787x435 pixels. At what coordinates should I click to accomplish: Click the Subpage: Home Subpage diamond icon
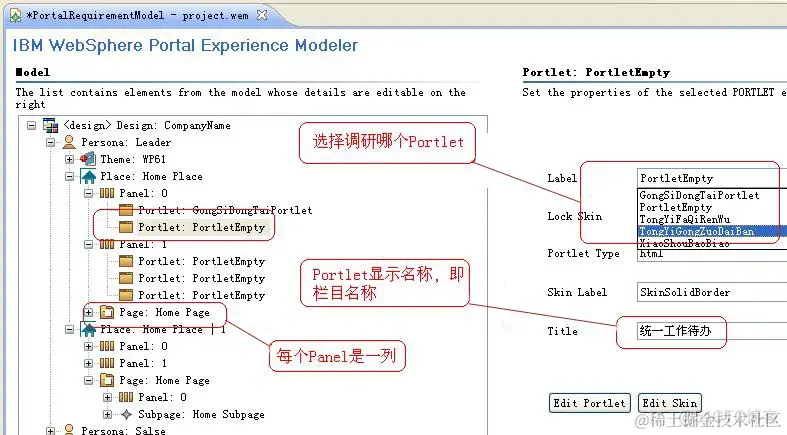click(x=126, y=415)
